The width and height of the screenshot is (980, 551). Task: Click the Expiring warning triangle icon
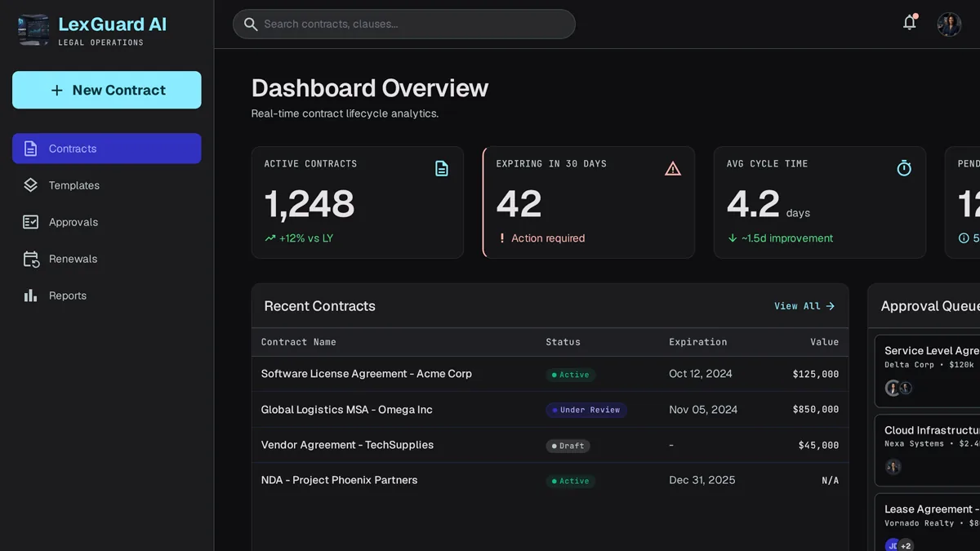pos(673,168)
